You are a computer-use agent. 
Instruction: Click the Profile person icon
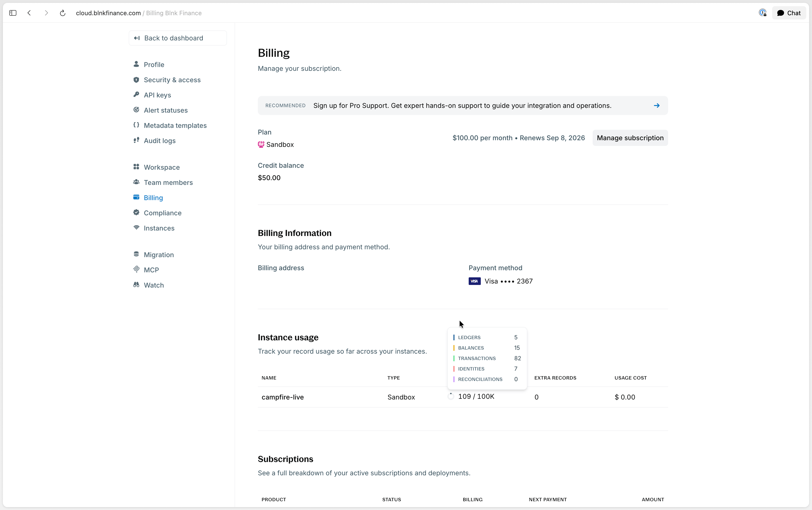coord(136,64)
